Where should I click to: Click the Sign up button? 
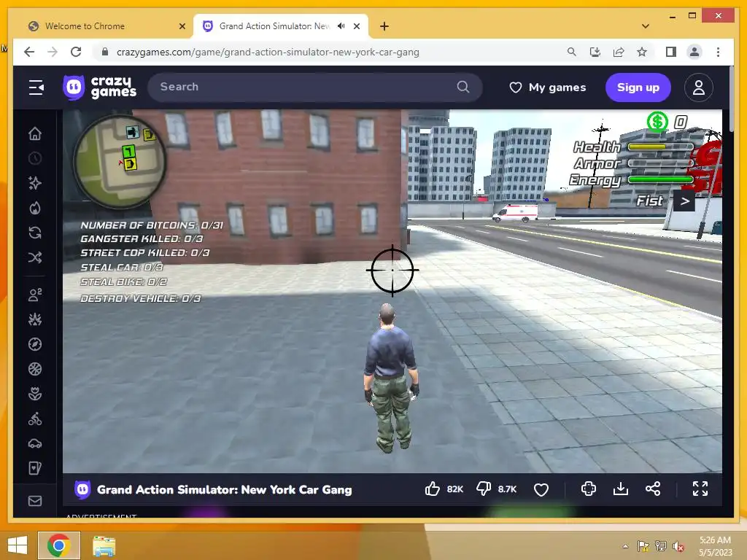coord(638,87)
